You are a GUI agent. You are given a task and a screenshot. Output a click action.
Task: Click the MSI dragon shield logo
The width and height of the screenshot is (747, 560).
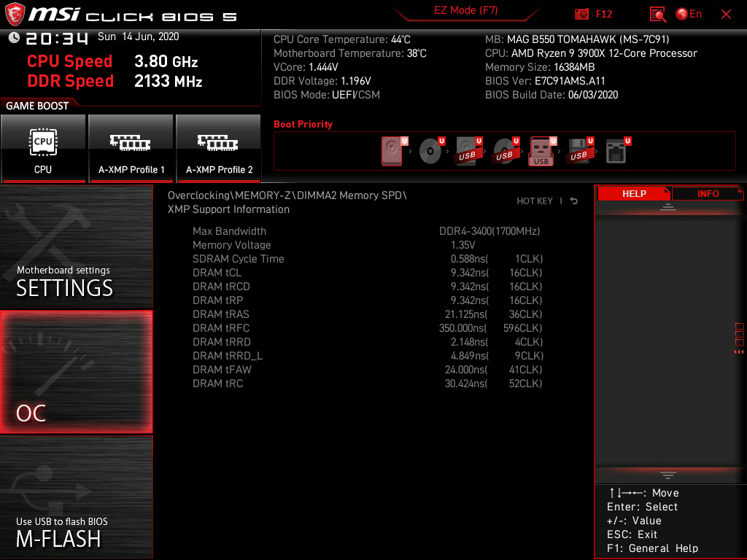(15, 14)
